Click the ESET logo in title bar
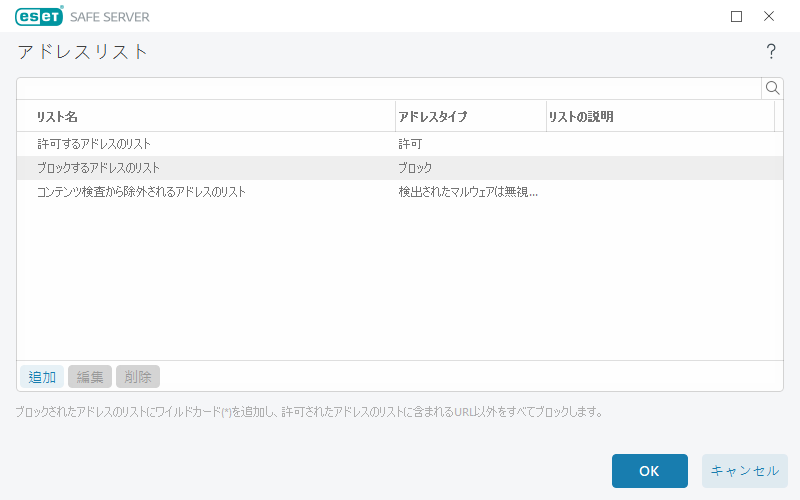Screen dimensions: 800x500 coord(40,16)
